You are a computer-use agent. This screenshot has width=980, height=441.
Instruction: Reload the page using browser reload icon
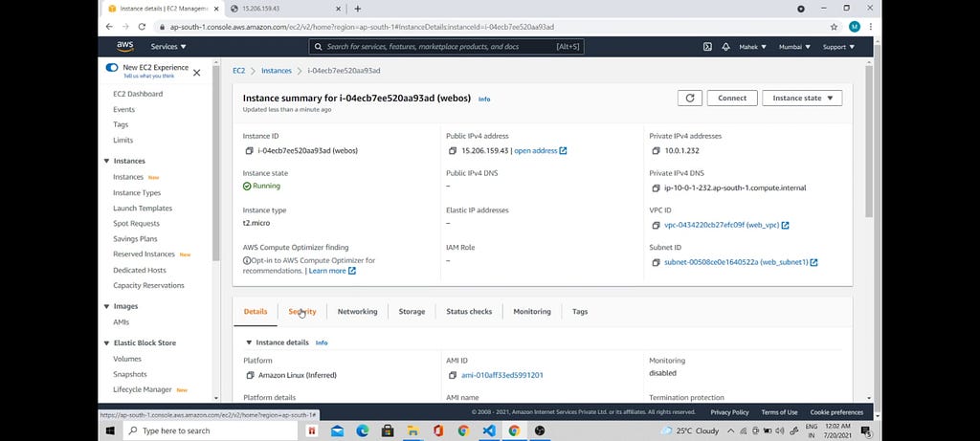click(x=142, y=27)
